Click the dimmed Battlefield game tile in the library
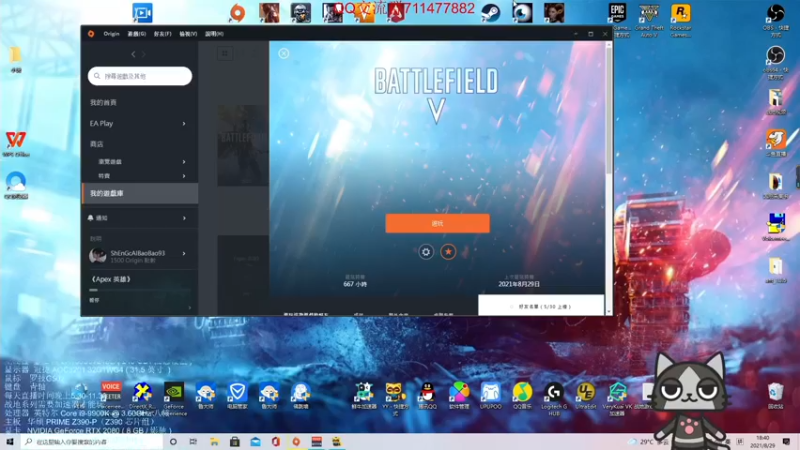800x450 pixels. point(243,145)
